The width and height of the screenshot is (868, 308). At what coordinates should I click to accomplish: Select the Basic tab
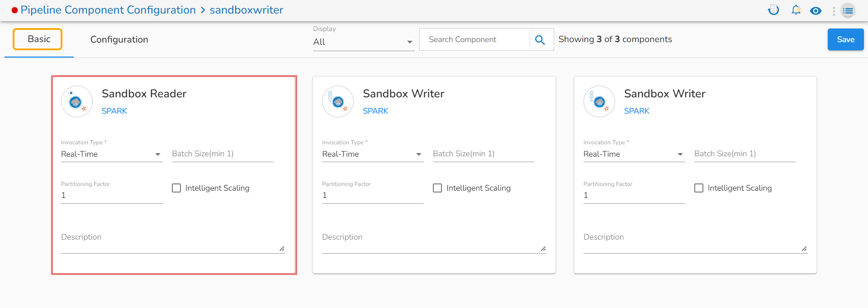[39, 39]
